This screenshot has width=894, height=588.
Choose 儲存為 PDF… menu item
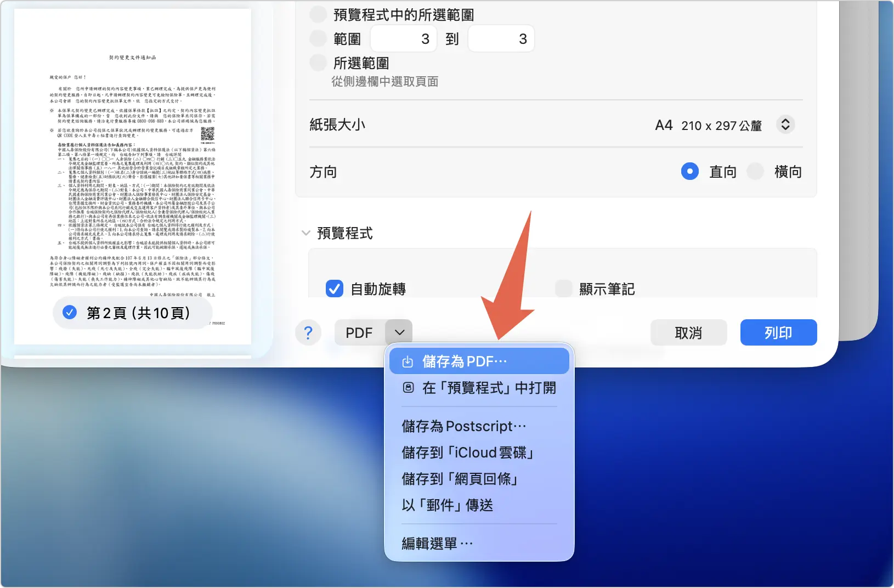pos(479,361)
